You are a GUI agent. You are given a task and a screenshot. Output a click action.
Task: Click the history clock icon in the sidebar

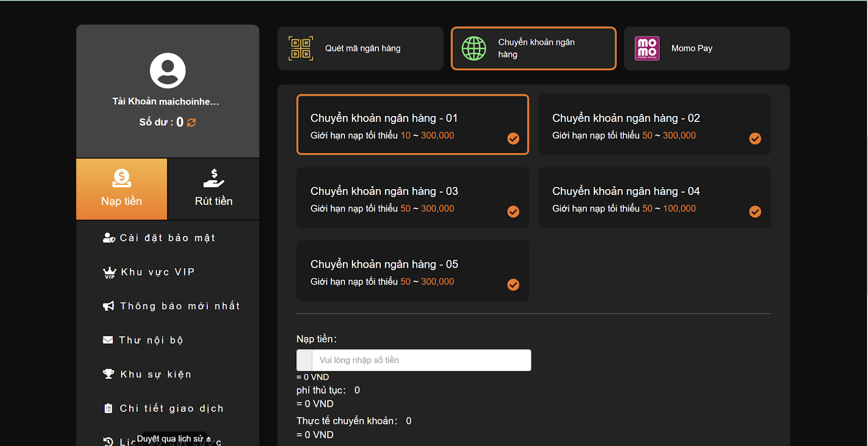coord(108,442)
